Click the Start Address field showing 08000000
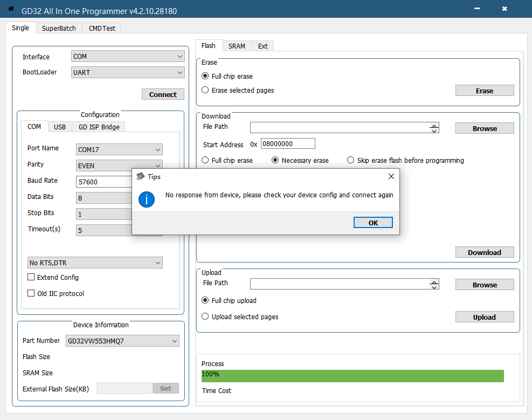This screenshot has width=532, height=420. [x=288, y=143]
